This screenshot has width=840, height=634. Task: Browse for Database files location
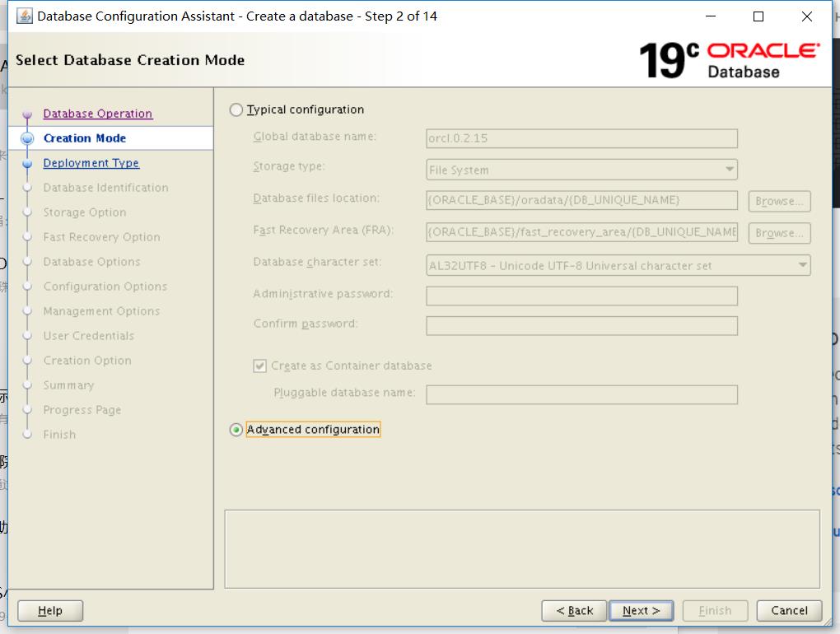coord(777,200)
